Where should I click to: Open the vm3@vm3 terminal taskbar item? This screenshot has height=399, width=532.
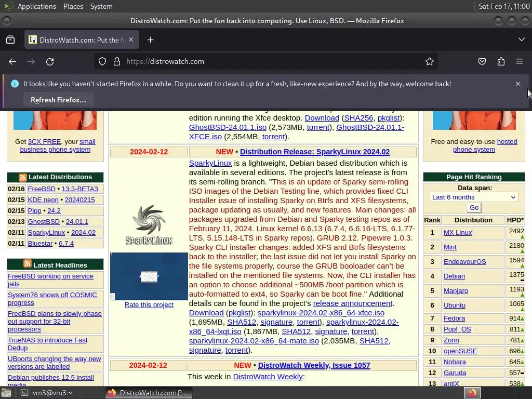click(46, 393)
